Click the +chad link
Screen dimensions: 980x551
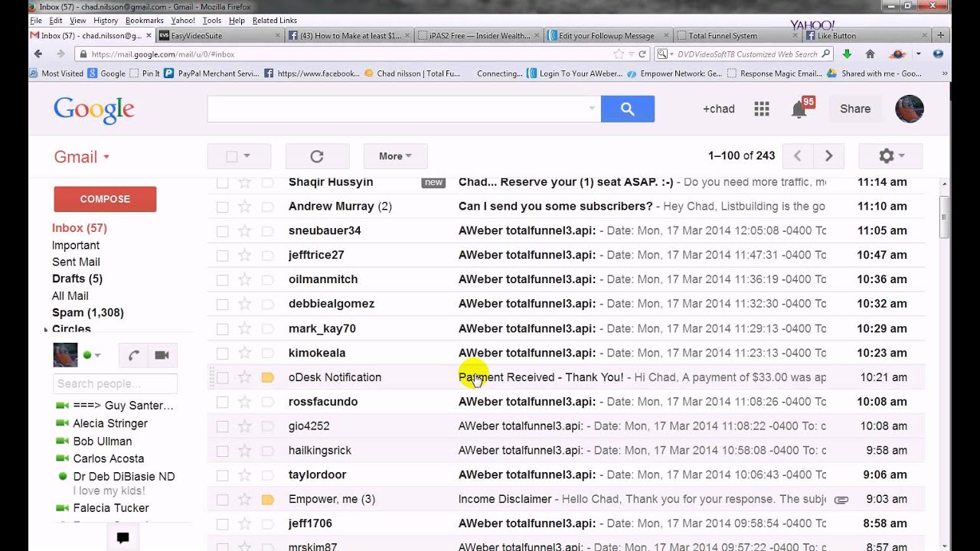tap(718, 109)
